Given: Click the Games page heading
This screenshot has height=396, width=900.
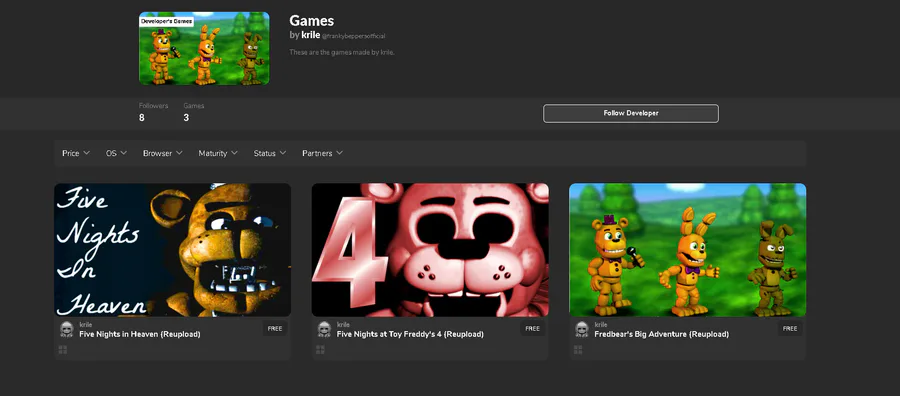Looking at the screenshot, I should coord(311,21).
